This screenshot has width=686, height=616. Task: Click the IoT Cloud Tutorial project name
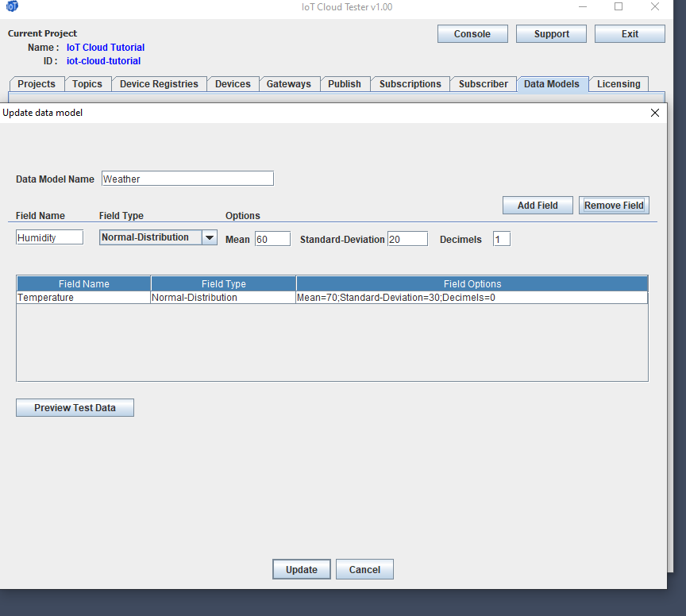106,48
